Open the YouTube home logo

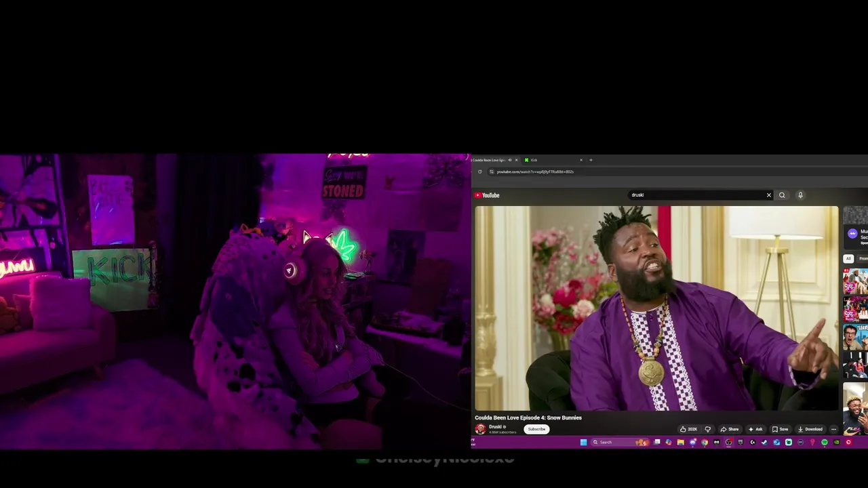click(487, 195)
